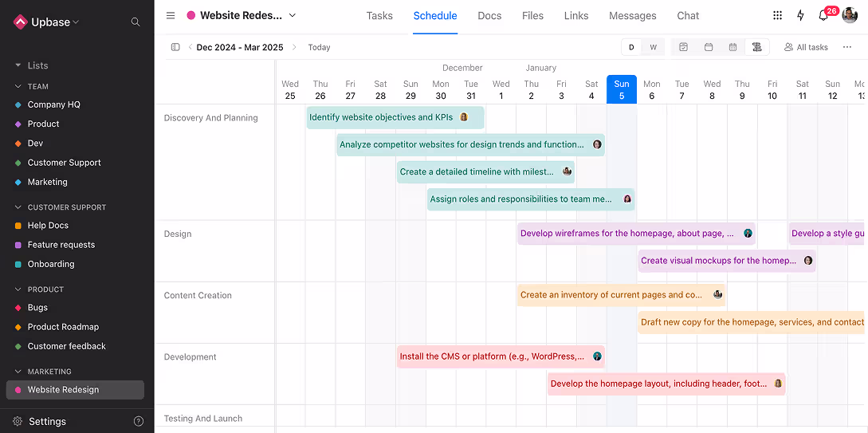Open the three-dot more options menu

(x=847, y=47)
